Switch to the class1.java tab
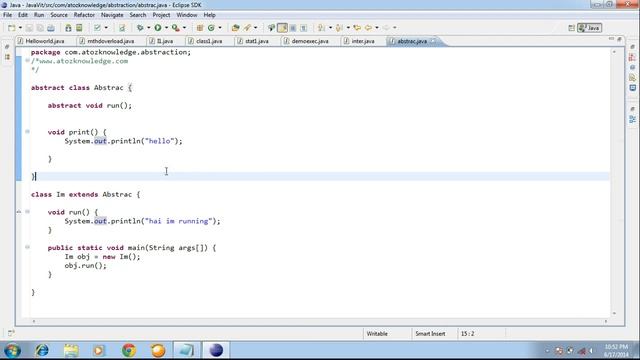 pyautogui.click(x=209, y=41)
